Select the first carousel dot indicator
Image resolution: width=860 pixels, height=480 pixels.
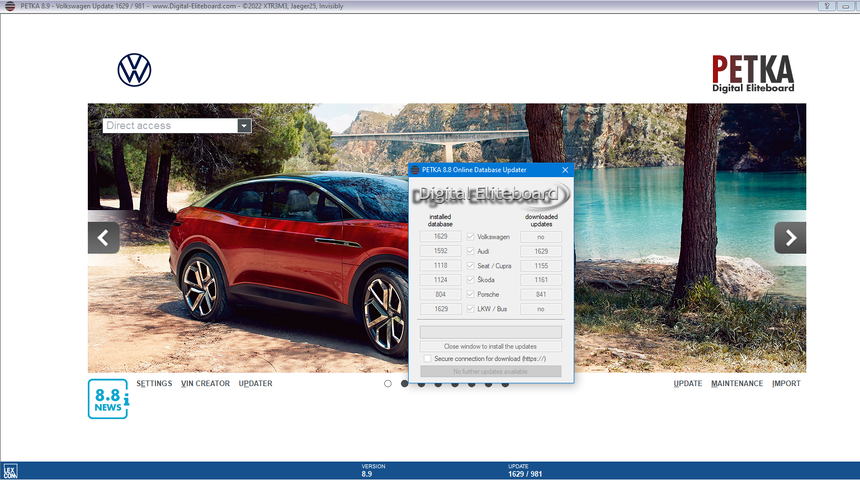pos(388,383)
